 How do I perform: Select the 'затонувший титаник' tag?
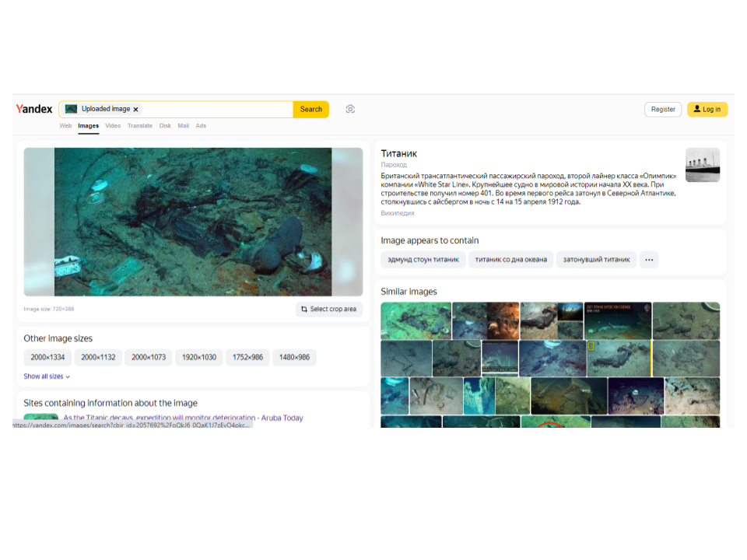[597, 260]
